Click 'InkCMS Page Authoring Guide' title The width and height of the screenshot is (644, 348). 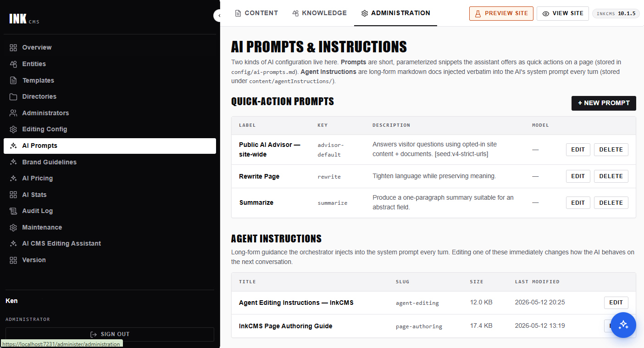click(286, 326)
